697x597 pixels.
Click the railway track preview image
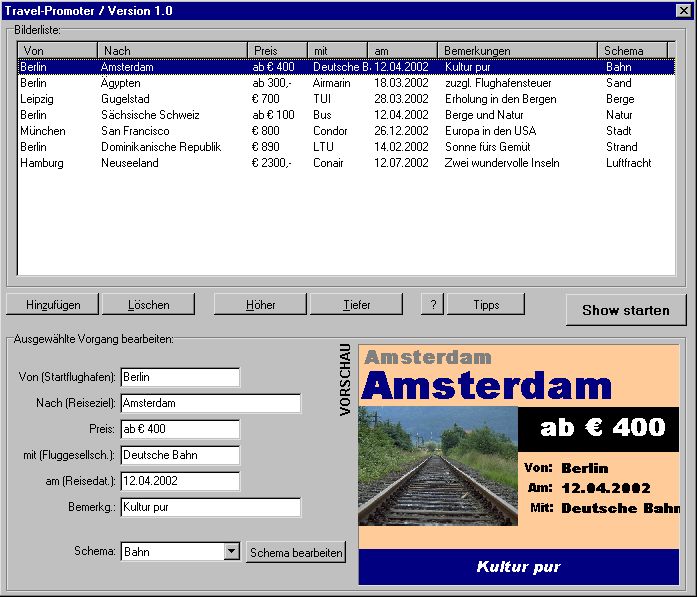[x=437, y=465]
